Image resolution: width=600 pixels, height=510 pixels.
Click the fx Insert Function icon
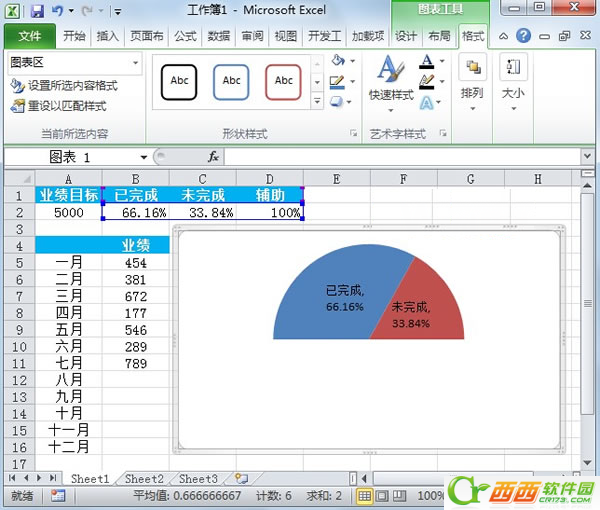[x=213, y=157]
